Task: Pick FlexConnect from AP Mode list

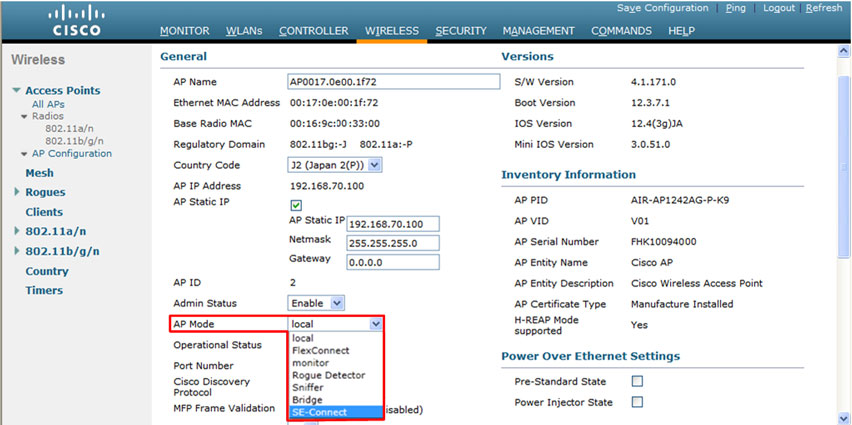Action: pos(320,351)
